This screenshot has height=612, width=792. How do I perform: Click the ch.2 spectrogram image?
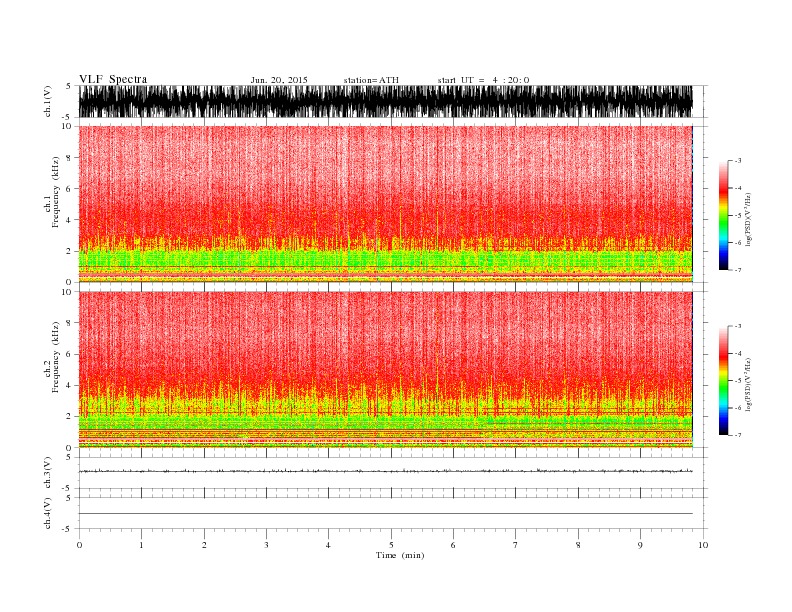click(x=385, y=370)
